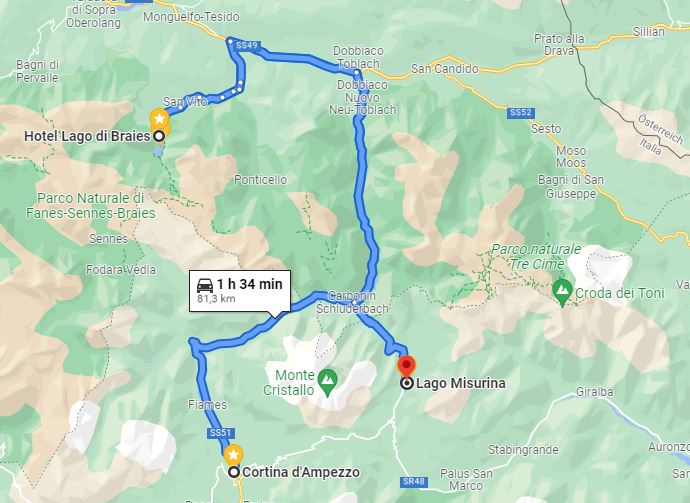
Task: Click the Dobbiaco Toblach town label
Action: 358,57
